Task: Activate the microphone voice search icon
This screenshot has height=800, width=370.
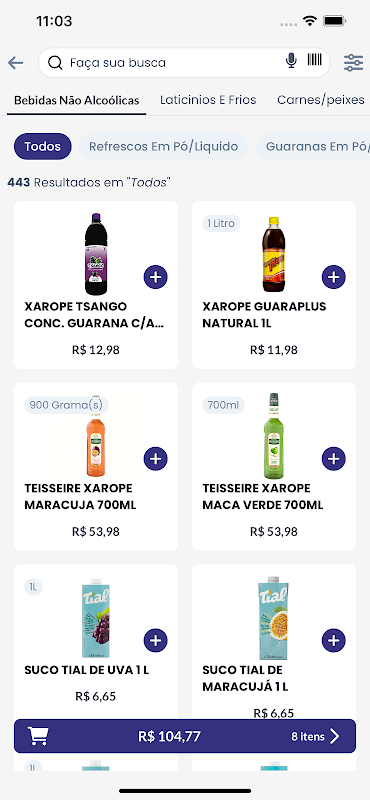Action: point(291,61)
